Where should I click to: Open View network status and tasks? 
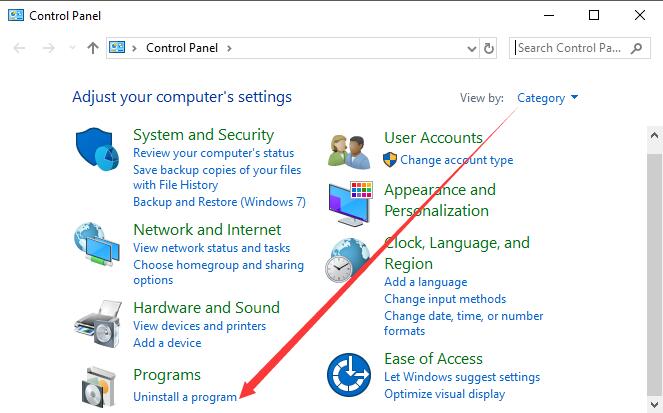(x=211, y=248)
